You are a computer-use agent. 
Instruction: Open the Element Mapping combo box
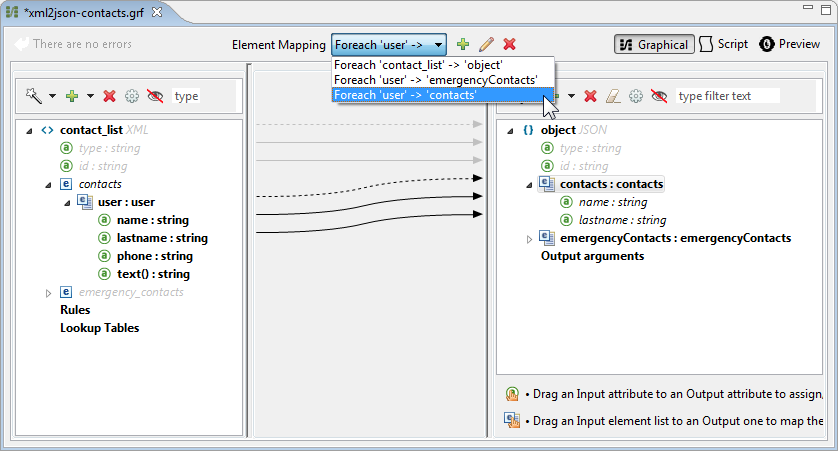coord(389,44)
